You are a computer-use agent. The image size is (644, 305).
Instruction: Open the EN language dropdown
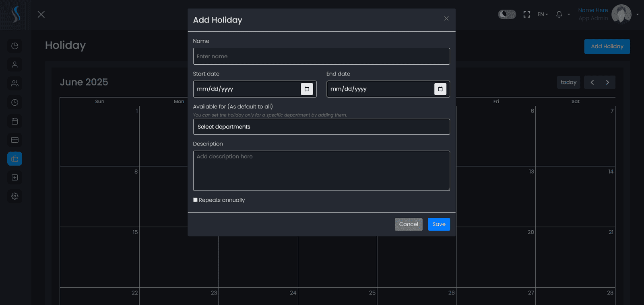[x=543, y=14]
